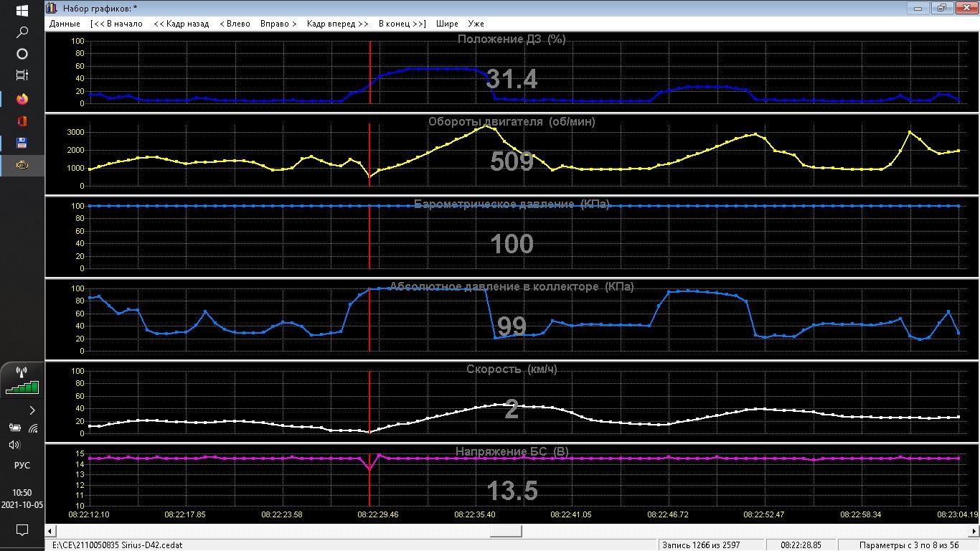The height and width of the screenshot is (551, 980).
Task: Widen the graph scale with Шире
Action: click(447, 24)
